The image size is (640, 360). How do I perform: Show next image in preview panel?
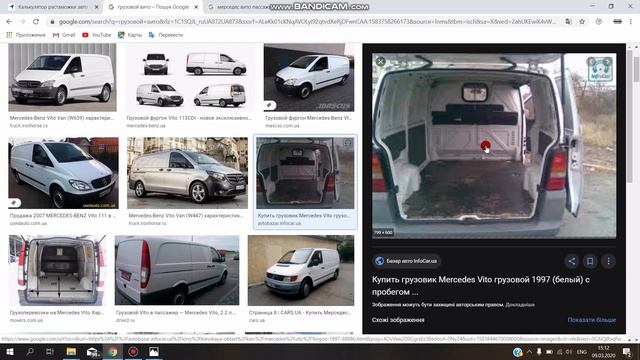click(x=607, y=62)
